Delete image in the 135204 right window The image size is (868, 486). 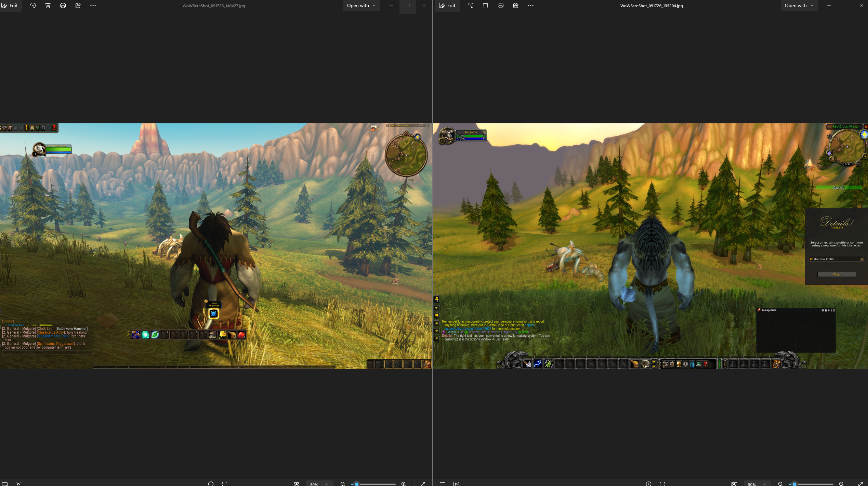point(486,5)
